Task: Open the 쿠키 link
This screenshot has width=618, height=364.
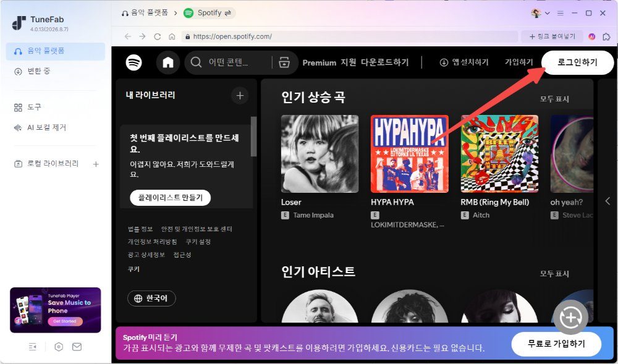Action: (x=133, y=269)
